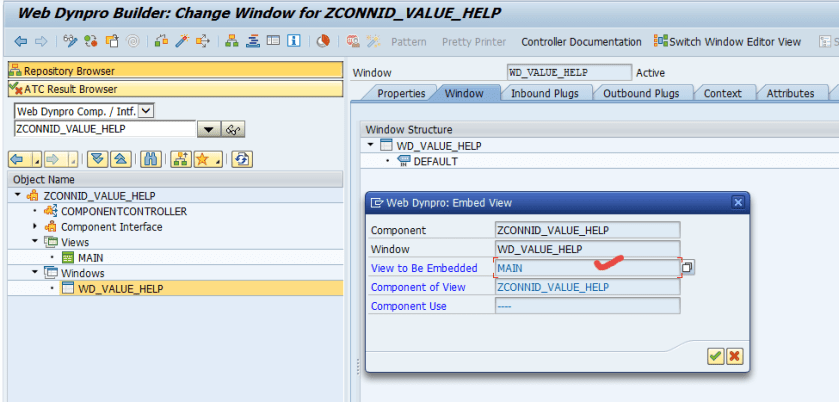Toggle Display/Change mode glasses-pencil icon
Screen dimensions: 839x402
pos(70,41)
